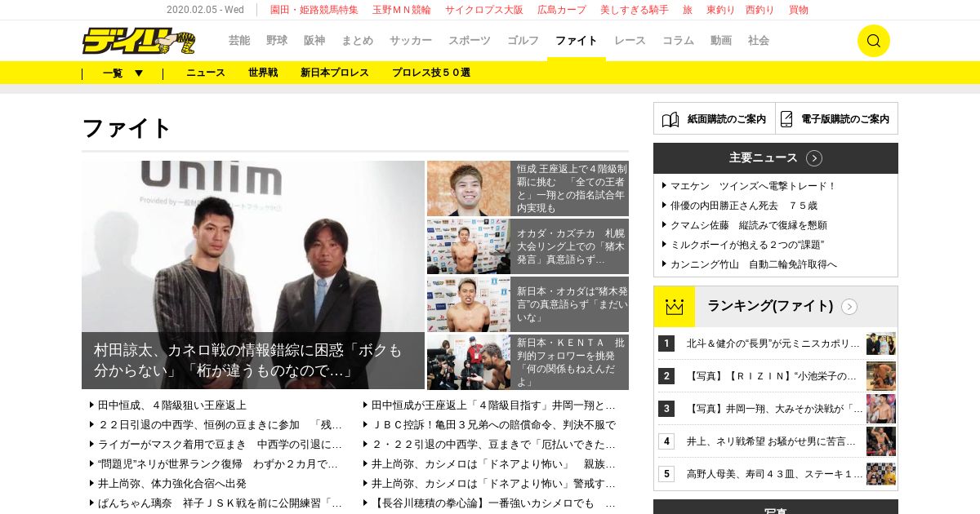Open the オカダ・カズチカ 札幌大会 article

[x=528, y=246]
